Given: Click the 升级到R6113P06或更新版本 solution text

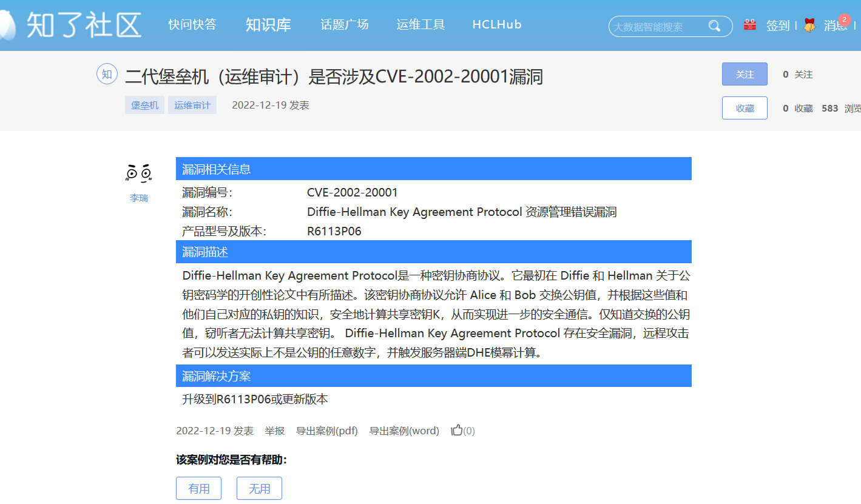Looking at the screenshot, I should pyautogui.click(x=255, y=399).
